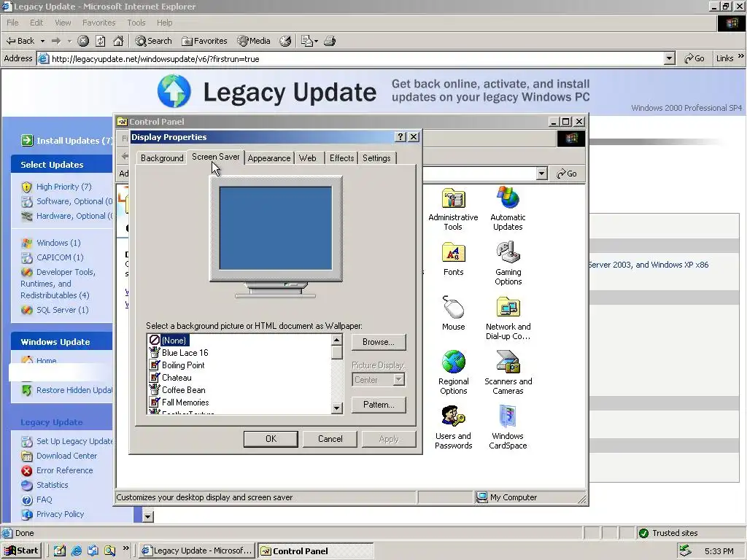Viewport: 747px width, 560px height.
Task: Open the Forward button history dropdown
Action: [69, 41]
